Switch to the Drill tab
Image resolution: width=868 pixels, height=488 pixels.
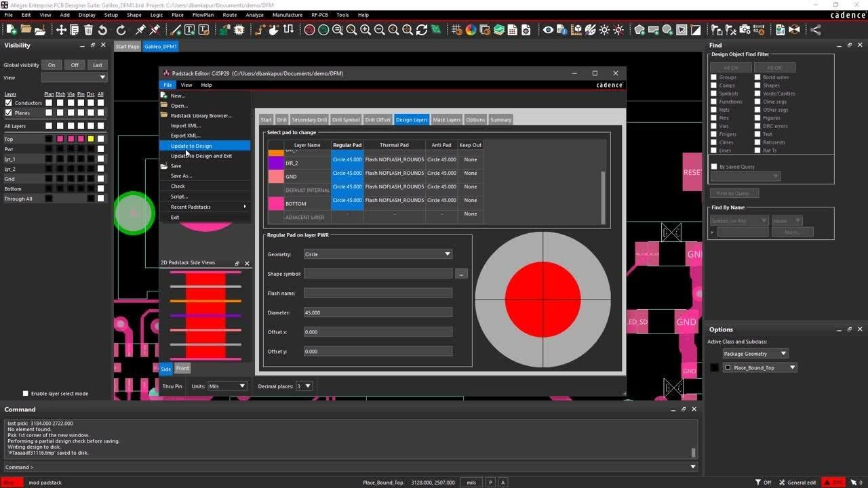pyautogui.click(x=282, y=120)
